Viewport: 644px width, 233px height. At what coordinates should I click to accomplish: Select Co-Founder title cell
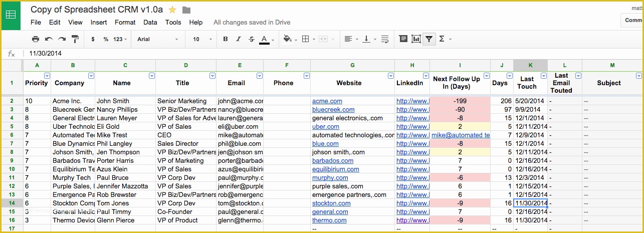(x=186, y=212)
